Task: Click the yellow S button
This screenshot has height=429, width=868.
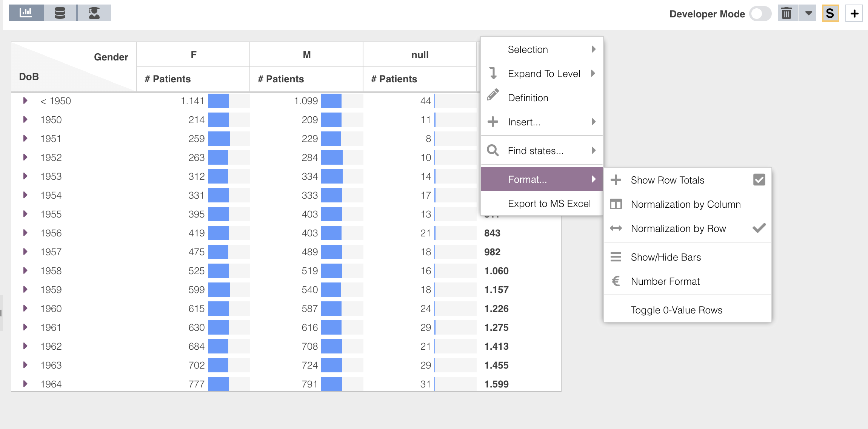Action: coord(830,14)
